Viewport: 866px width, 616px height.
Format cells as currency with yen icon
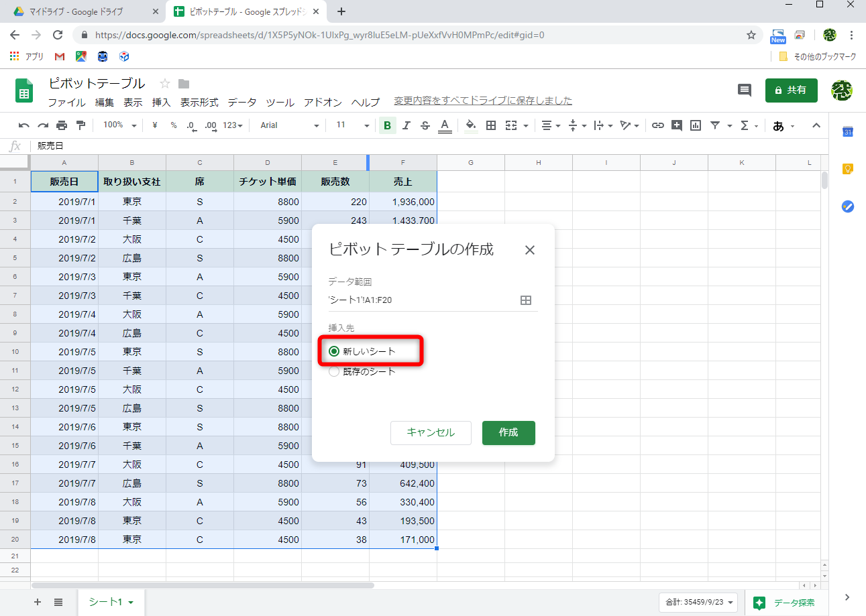coord(155,125)
